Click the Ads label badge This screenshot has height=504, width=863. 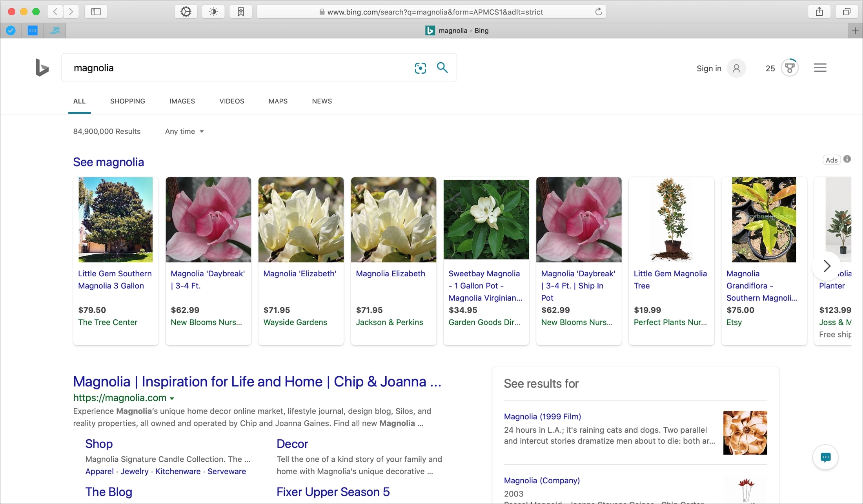[831, 160]
